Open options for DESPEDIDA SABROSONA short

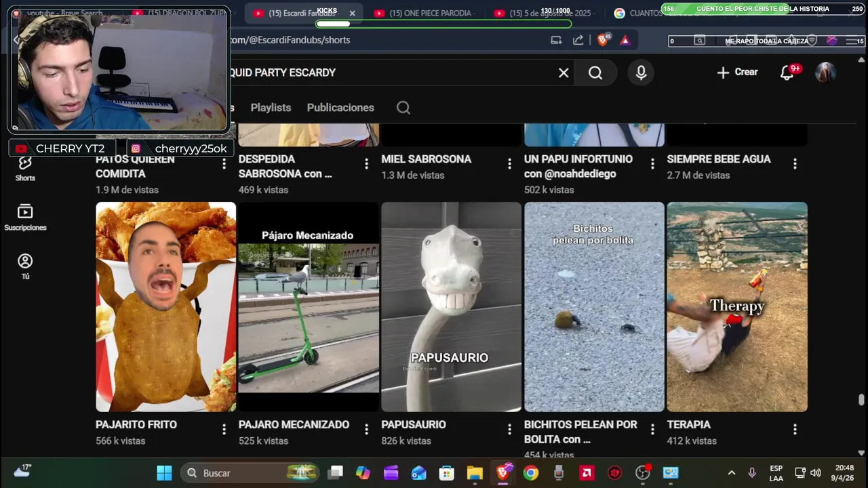click(x=366, y=163)
